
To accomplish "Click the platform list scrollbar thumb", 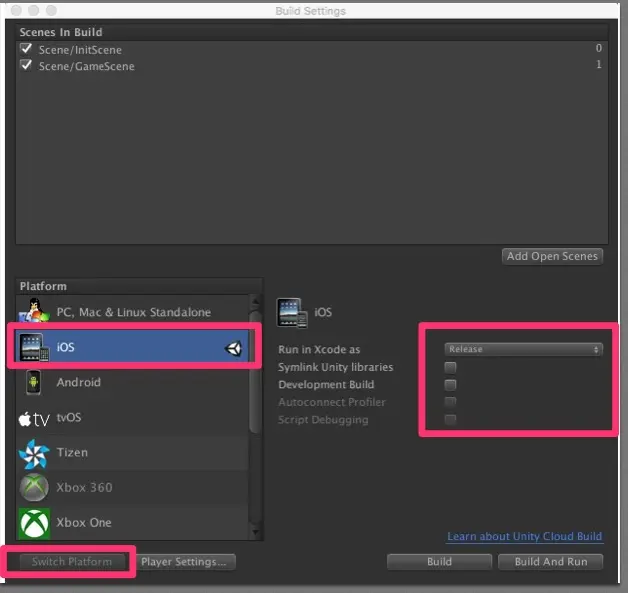I will [255, 371].
